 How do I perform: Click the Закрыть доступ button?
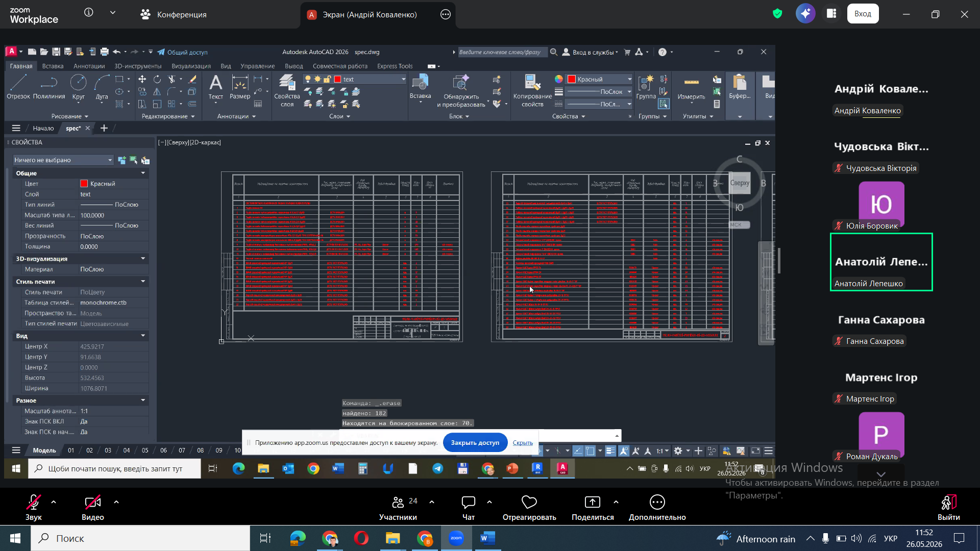point(475,443)
